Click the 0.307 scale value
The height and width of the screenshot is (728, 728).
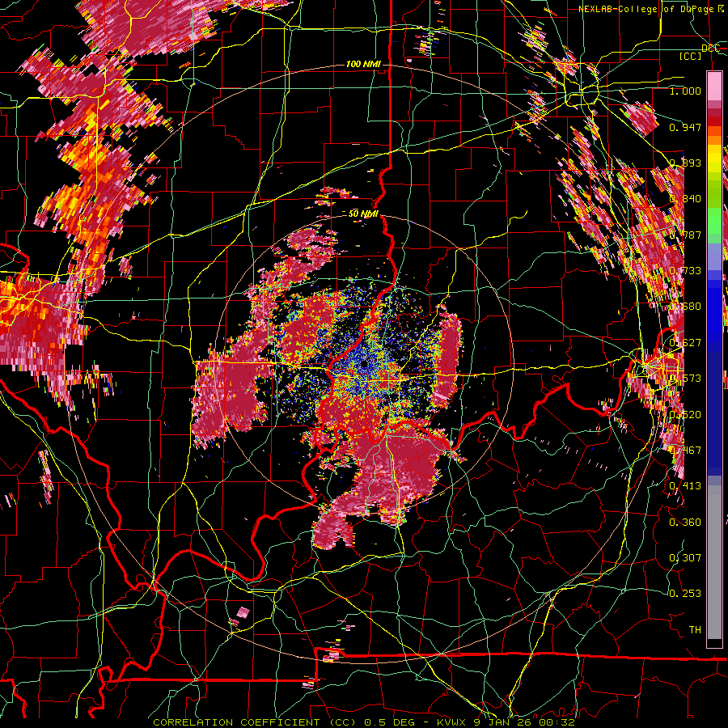pyautogui.click(x=685, y=558)
